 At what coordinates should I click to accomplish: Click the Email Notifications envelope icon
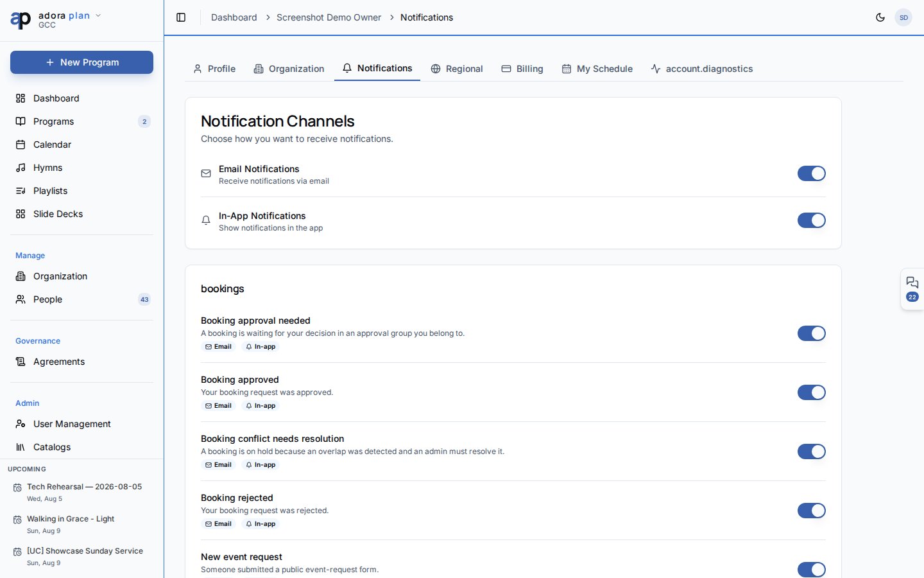click(206, 173)
